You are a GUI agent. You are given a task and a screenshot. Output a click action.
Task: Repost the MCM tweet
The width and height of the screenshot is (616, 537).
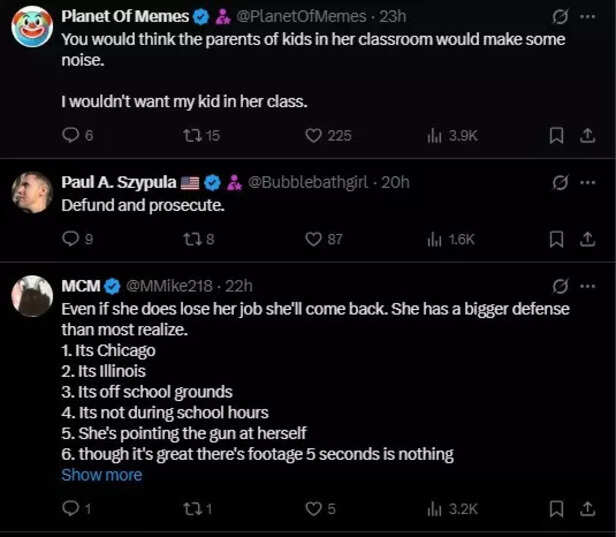pyautogui.click(x=189, y=509)
